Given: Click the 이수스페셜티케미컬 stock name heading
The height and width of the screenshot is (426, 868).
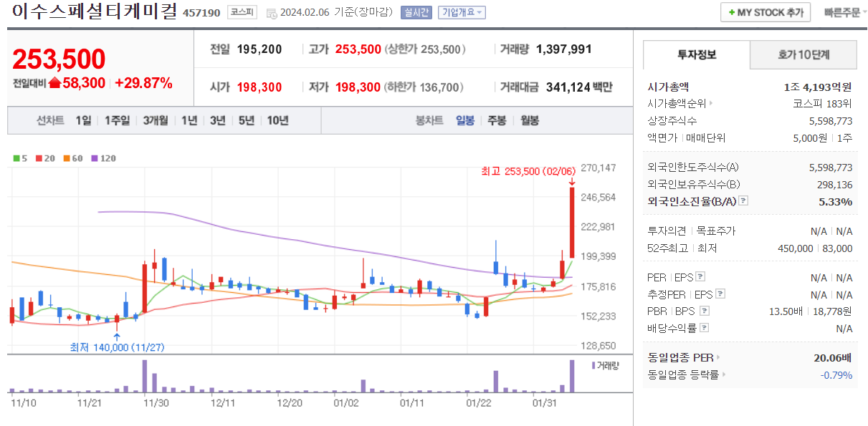Looking at the screenshot, I should coord(95,11).
